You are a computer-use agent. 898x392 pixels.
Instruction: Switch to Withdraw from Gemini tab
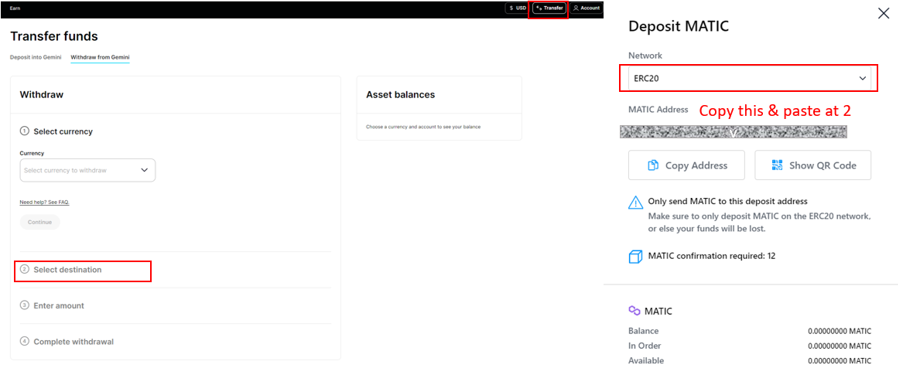100,57
